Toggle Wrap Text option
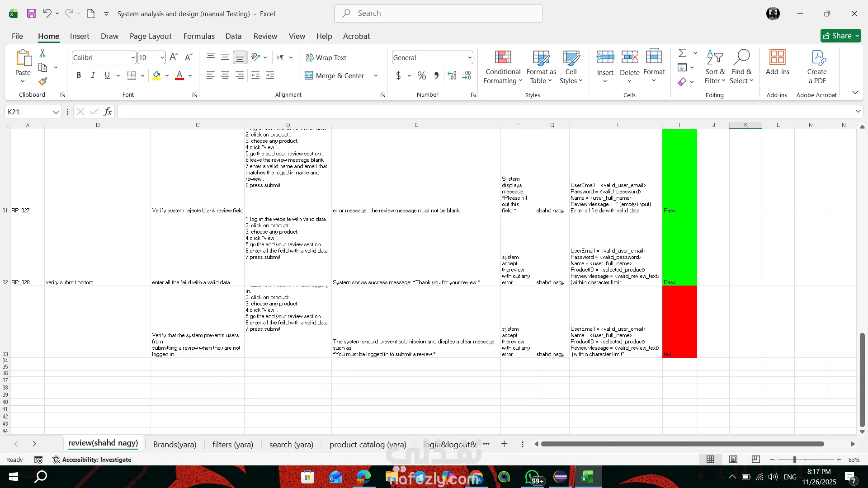 click(326, 57)
